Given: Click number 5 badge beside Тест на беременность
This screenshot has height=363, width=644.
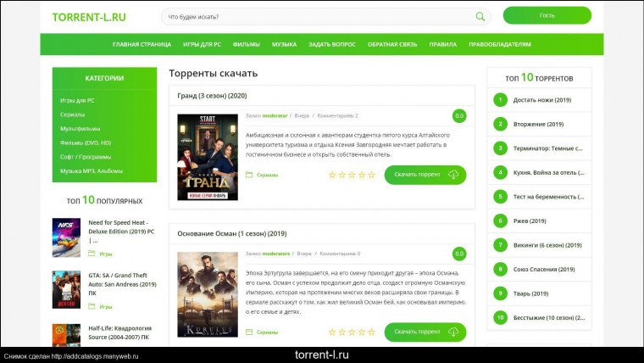Looking at the screenshot, I should [x=500, y=197].
